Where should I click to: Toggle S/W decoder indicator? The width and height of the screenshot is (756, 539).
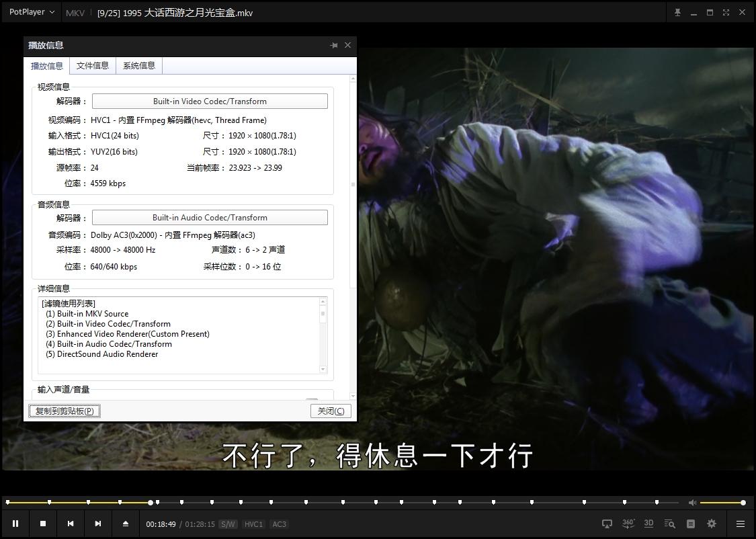228,524
